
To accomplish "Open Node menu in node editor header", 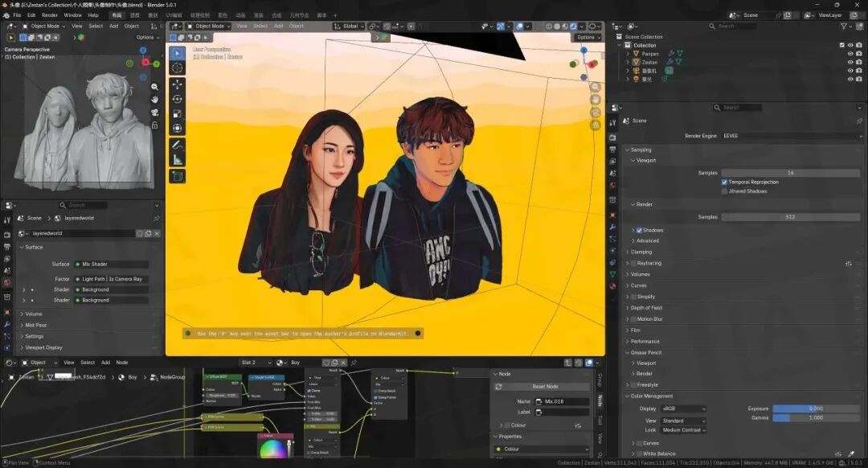I will pos(122,363).
